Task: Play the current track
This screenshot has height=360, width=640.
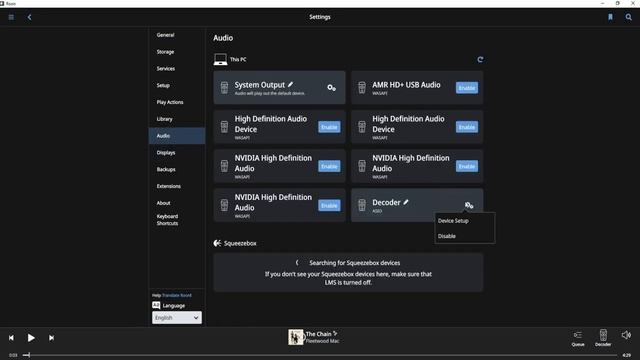Action: pyautogui.click(x=31, y=338)
